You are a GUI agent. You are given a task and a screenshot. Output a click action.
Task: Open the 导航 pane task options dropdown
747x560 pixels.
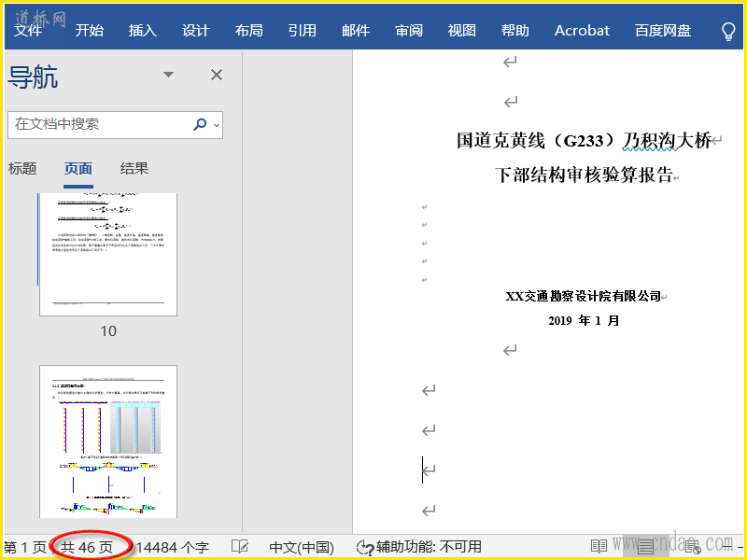(168, 75)
